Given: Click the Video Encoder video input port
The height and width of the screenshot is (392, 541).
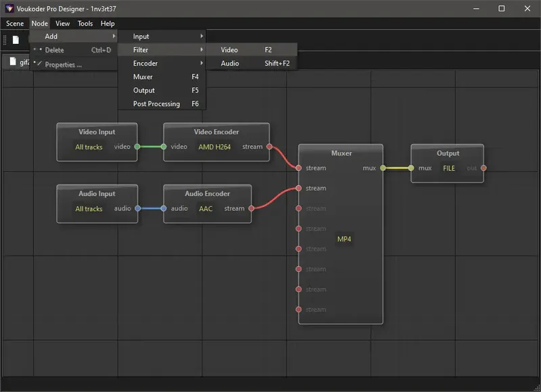Looking at the screenshot, I should [x=164, y=147].
